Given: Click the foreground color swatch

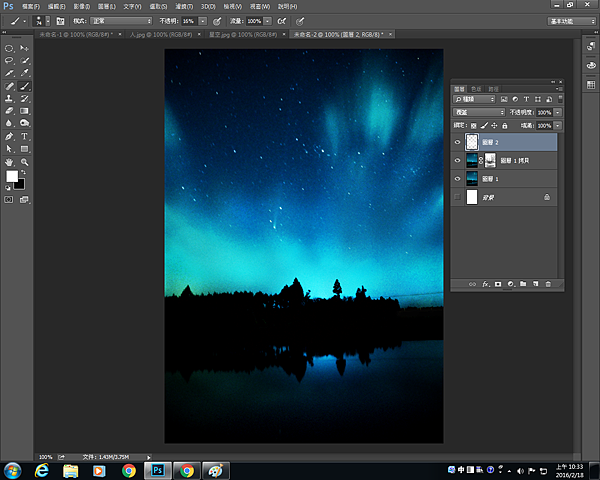Looking at the screenshot, I should point(13,176).
